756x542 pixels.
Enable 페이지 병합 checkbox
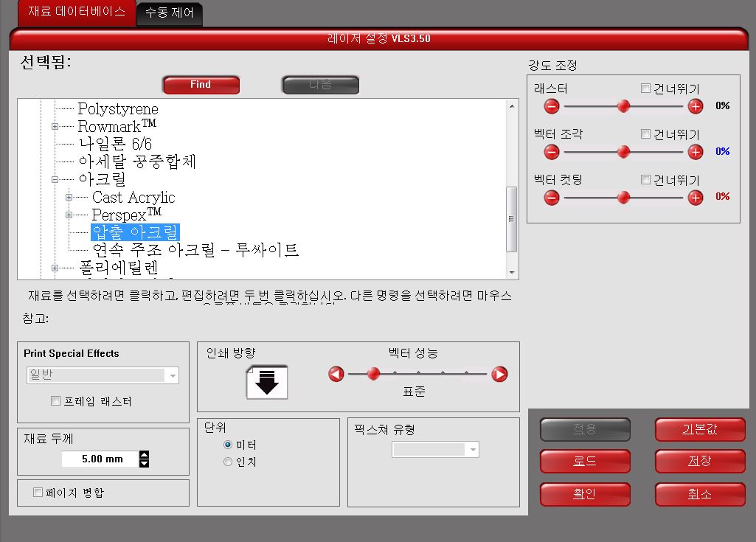(x=38, y=492)
